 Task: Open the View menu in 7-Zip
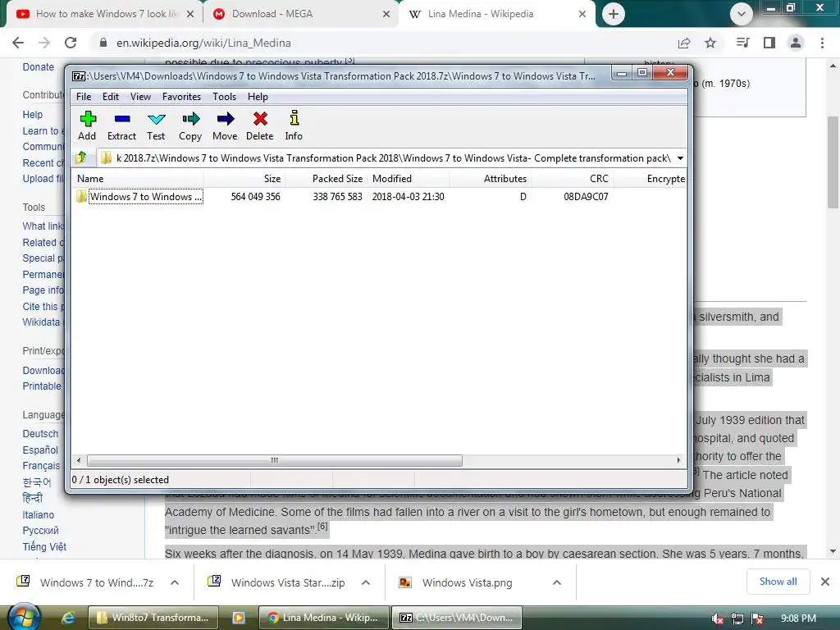(140, 97)
